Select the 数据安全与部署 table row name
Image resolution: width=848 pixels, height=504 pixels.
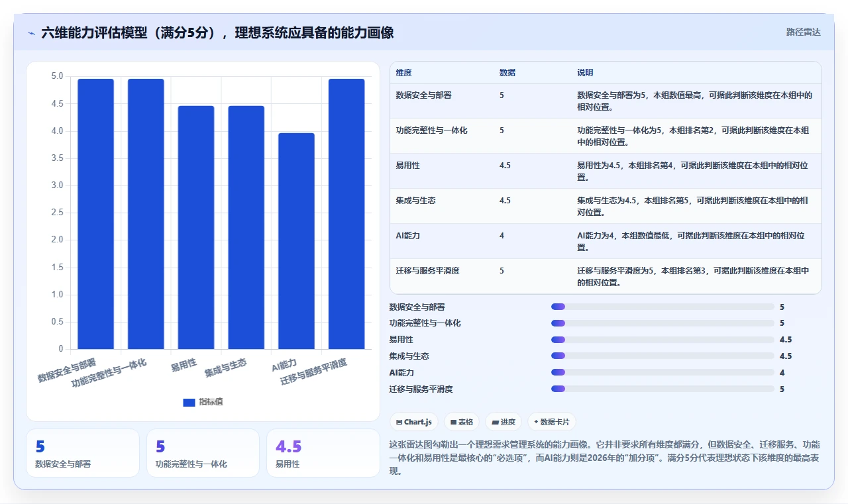(423, 95)
